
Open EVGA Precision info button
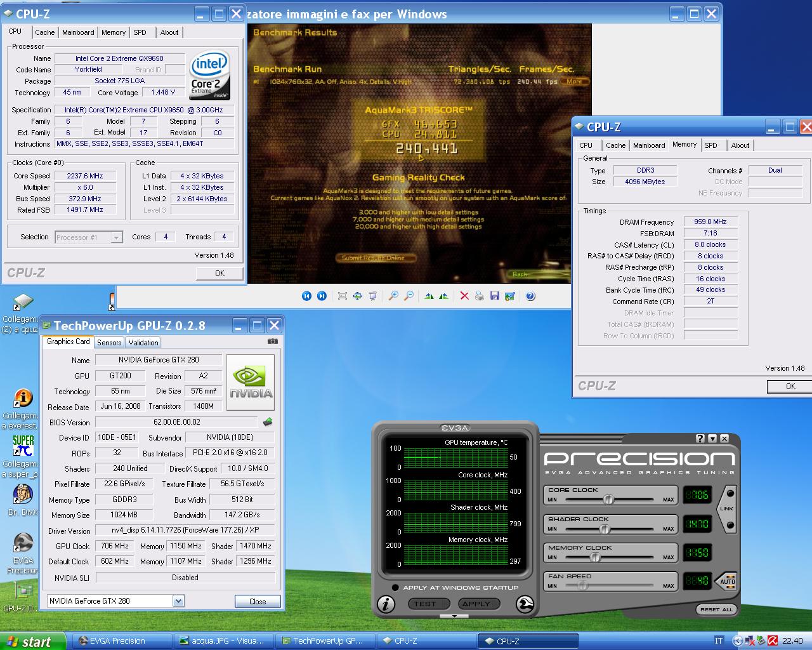tap(386, 604)
